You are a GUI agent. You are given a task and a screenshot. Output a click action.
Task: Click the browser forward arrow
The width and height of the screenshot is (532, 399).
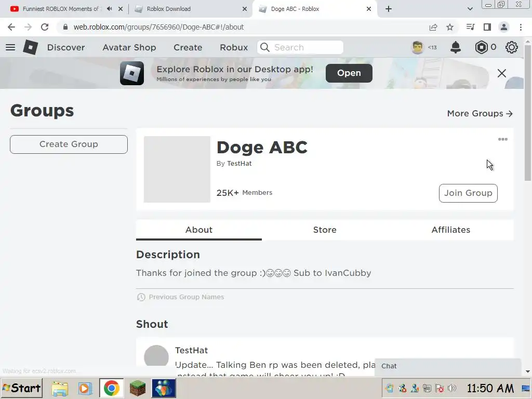(28, 27)
